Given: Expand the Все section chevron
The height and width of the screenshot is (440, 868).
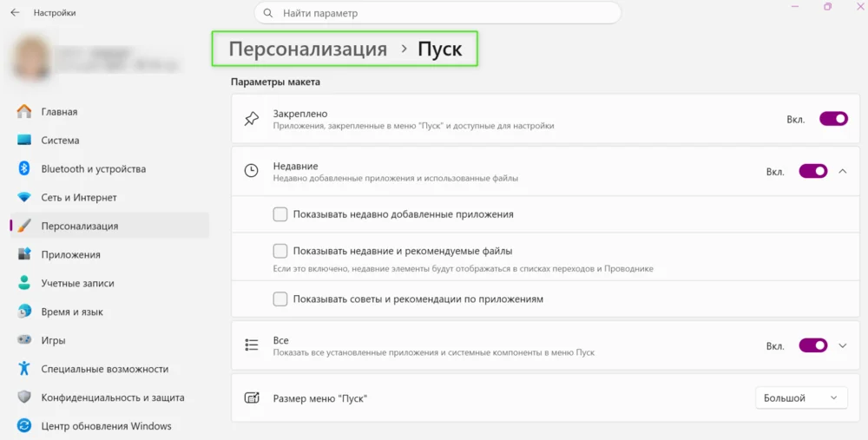Looking at the screenshot, I should (843, 345).
